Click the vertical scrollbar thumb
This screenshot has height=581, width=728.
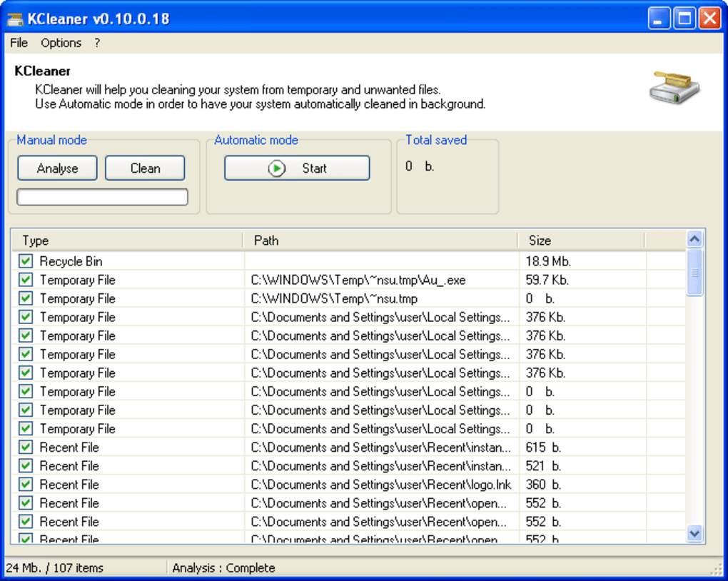tap(694, 273)
